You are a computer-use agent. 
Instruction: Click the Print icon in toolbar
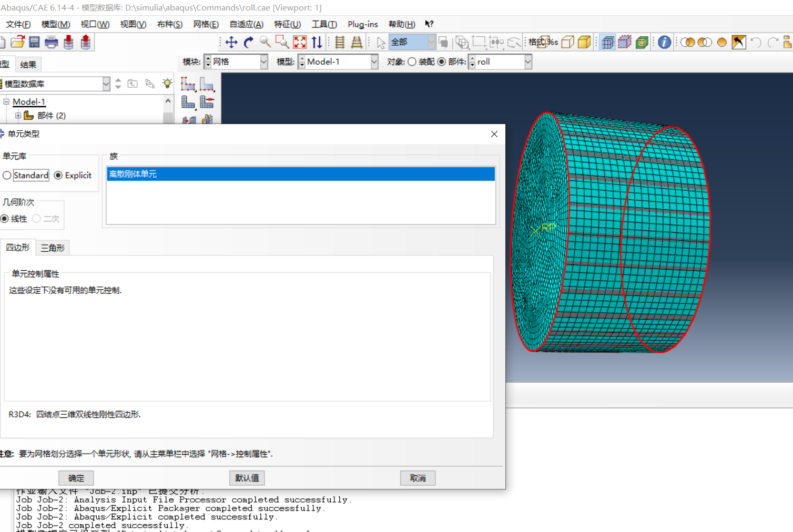[x=52, y=43]
